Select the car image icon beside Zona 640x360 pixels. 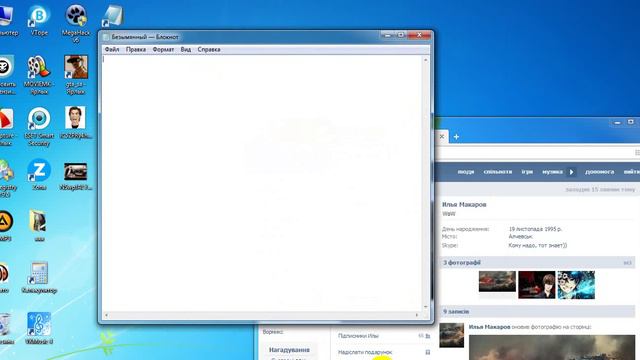[x=76, y=176]
